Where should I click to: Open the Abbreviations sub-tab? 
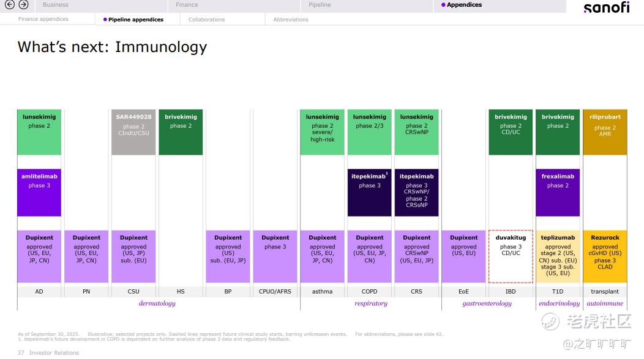point(291,20)
